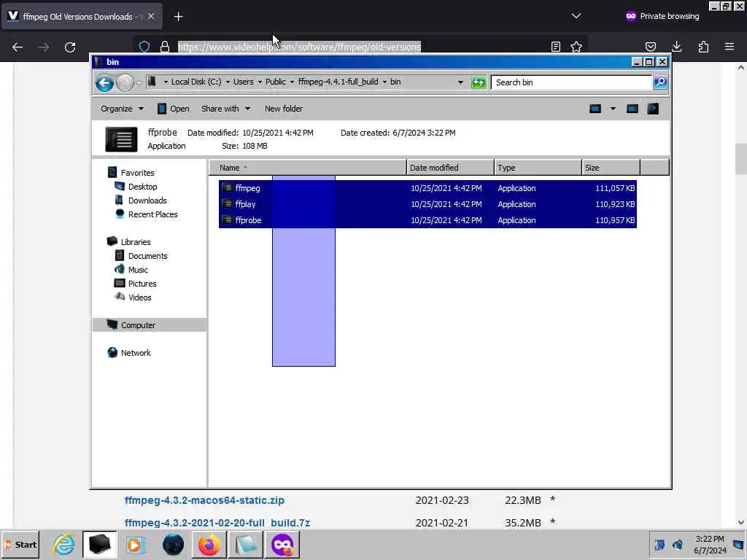Sort by the Name column header

pyautogui.click(x=308, y=168)
